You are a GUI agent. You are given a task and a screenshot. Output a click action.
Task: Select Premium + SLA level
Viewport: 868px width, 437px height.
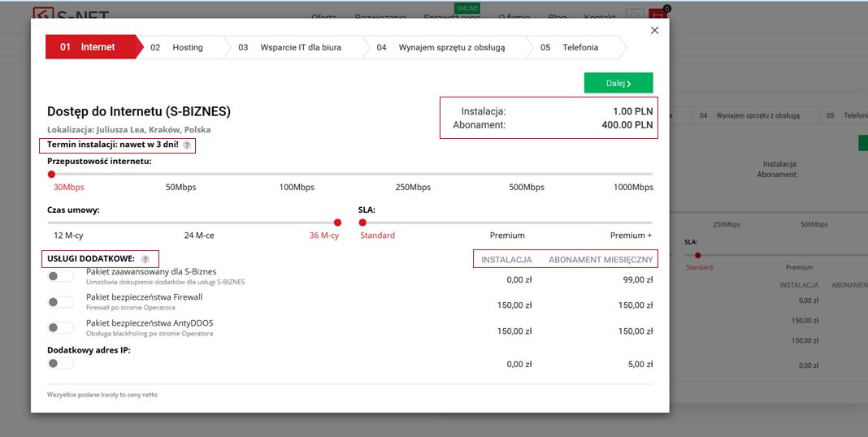point(631,235)
